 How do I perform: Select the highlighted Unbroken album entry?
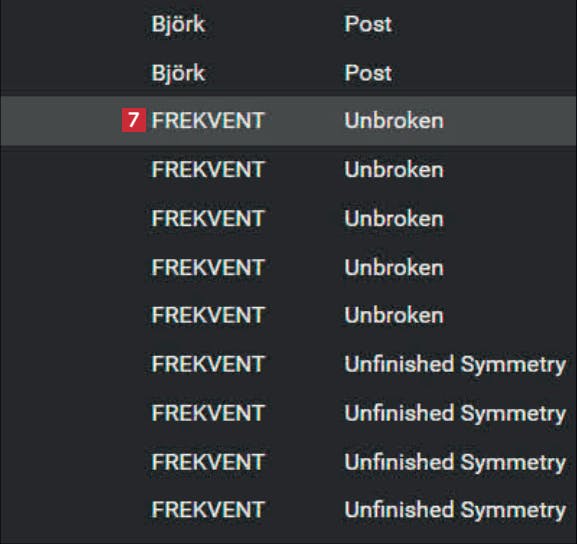point(394,120)
